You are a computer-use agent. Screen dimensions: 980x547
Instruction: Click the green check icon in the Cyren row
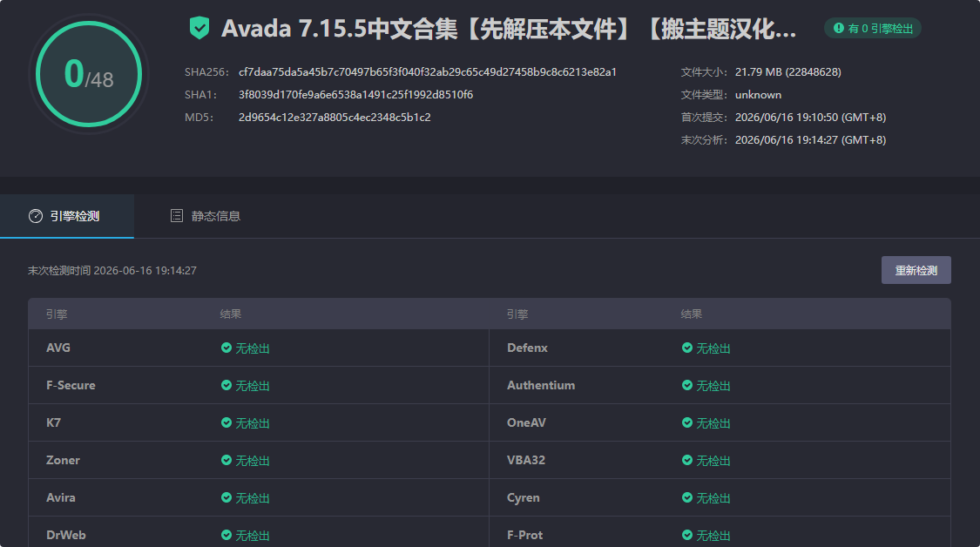coord(687,497)
